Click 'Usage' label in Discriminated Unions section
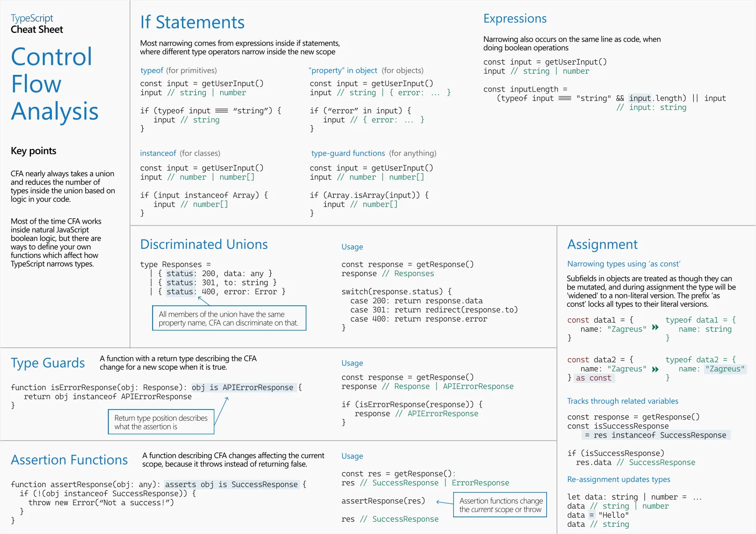Viewport: 756px width, 534px height. [352, 247]
